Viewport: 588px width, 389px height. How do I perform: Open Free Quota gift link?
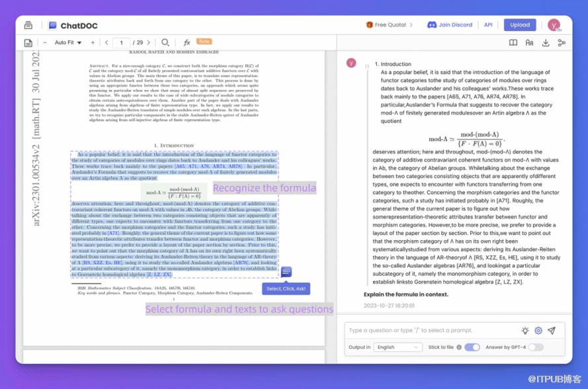(390, 24)
